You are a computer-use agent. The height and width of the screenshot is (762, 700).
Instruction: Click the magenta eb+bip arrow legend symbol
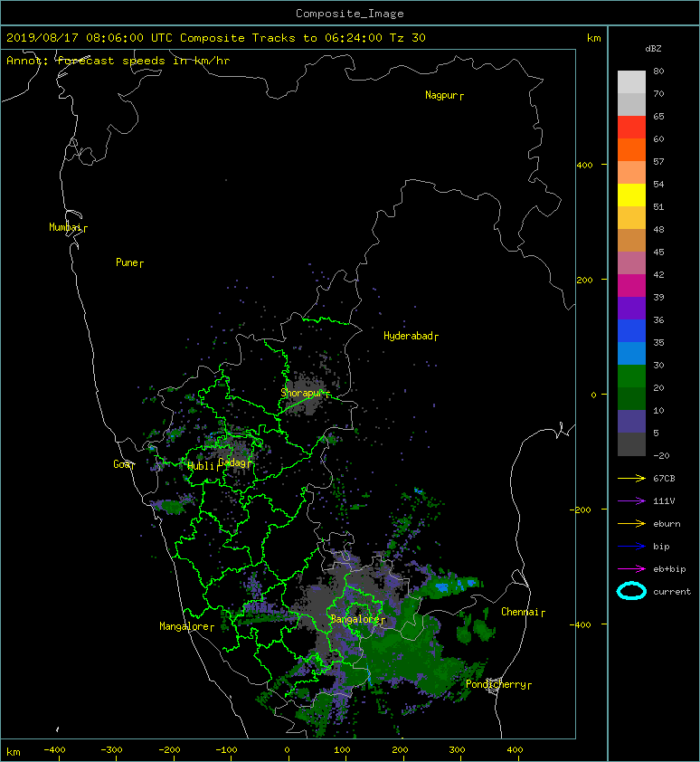click(631, 568)
